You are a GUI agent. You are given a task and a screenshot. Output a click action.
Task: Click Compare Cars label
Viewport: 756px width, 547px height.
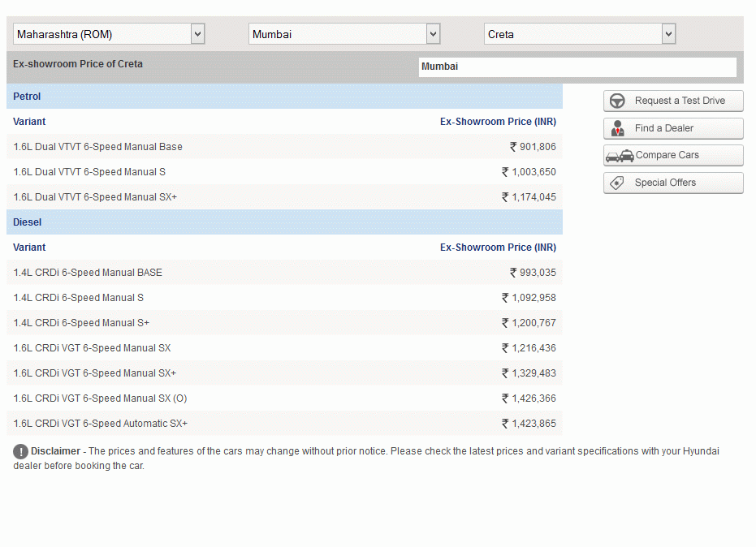click(667, 155)
